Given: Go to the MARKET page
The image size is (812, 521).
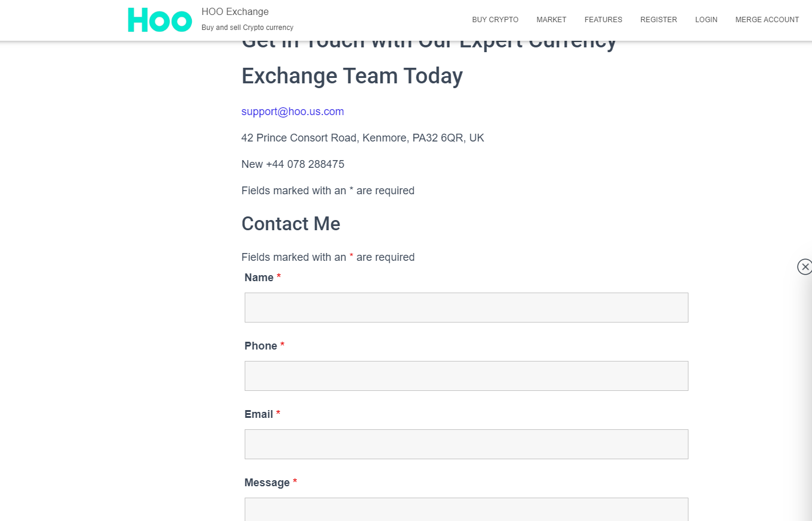Looking at the screenshot, I should [x=551, y=20].
